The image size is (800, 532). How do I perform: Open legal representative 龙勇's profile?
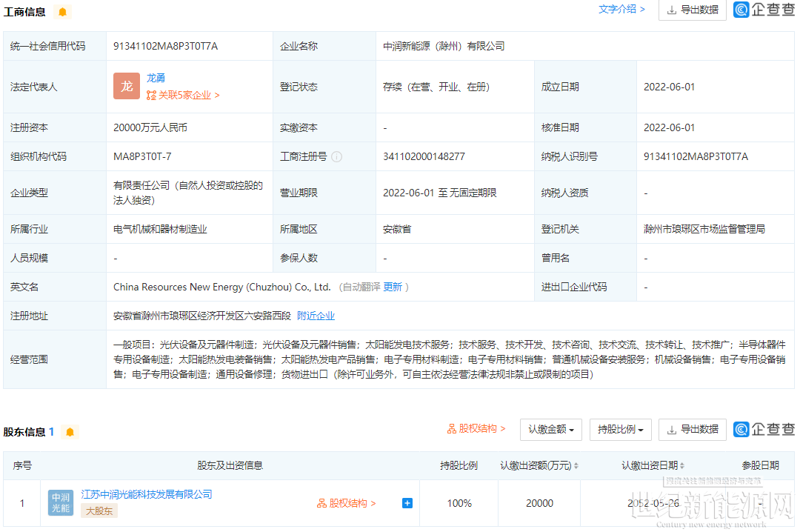(x=156, y=78)
